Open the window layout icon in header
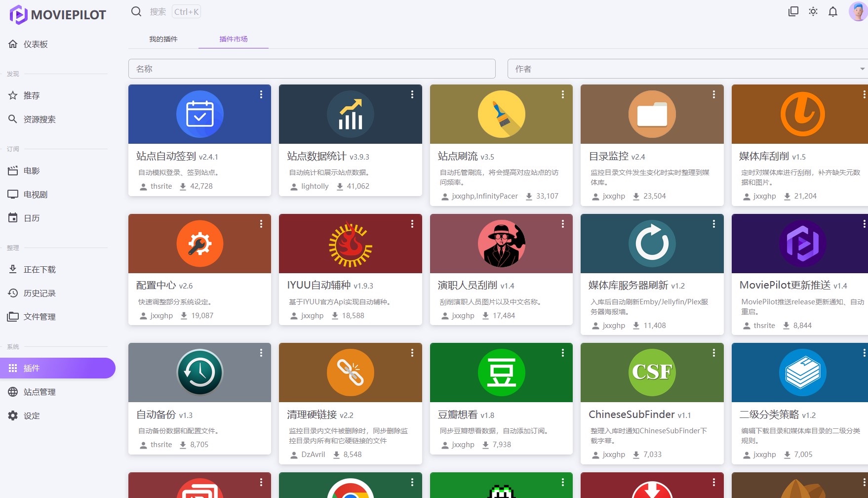Screen dimensions: 868x498 point(793,11)
